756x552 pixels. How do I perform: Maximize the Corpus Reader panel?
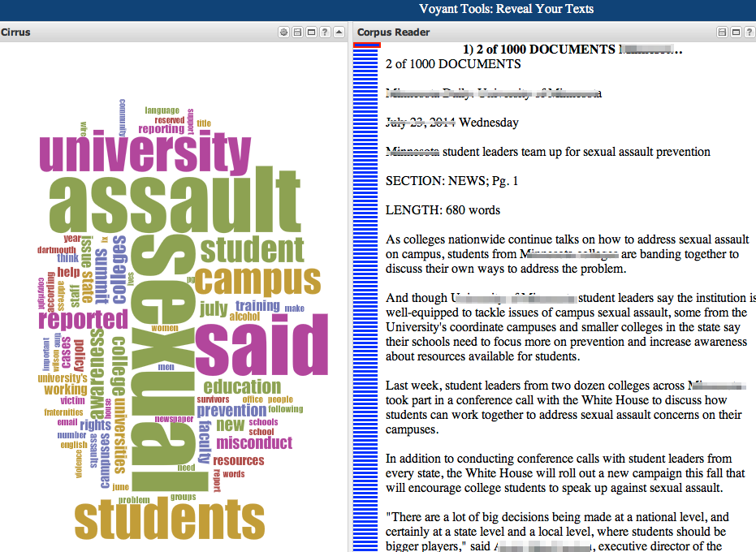736,32
